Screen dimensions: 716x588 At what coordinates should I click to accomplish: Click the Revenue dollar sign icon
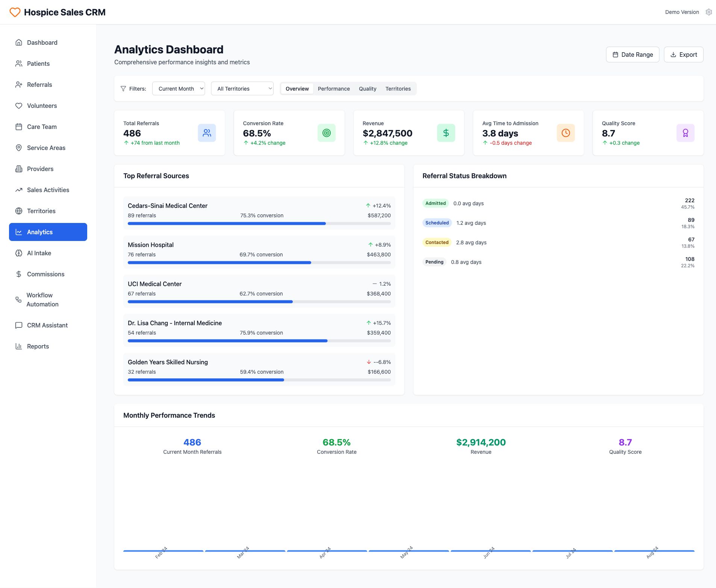tap(446, 133)
